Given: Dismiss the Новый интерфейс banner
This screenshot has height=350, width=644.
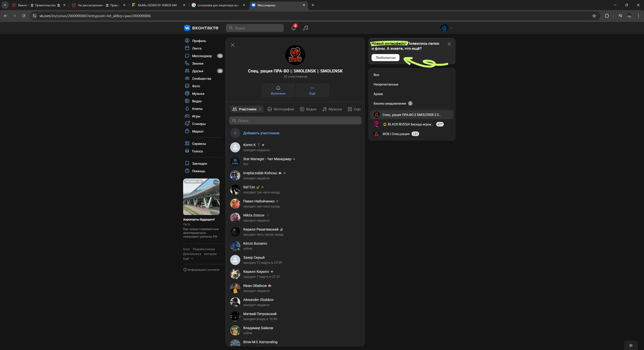Looking at the screenshot, I should 449,44.
